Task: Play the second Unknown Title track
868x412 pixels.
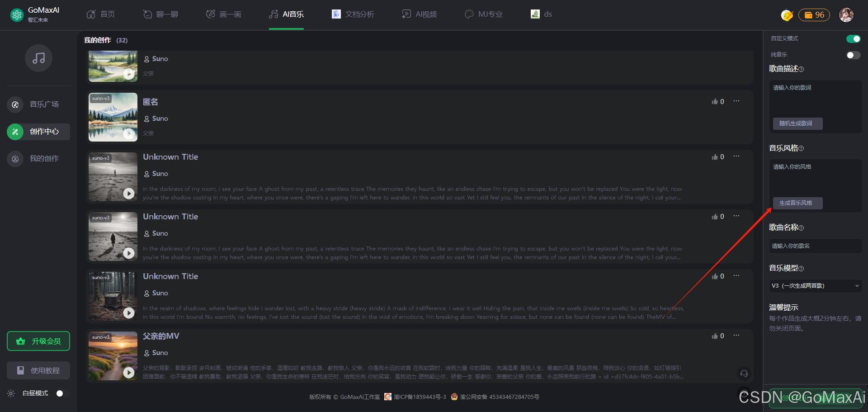Action: [x=129, y=253]
